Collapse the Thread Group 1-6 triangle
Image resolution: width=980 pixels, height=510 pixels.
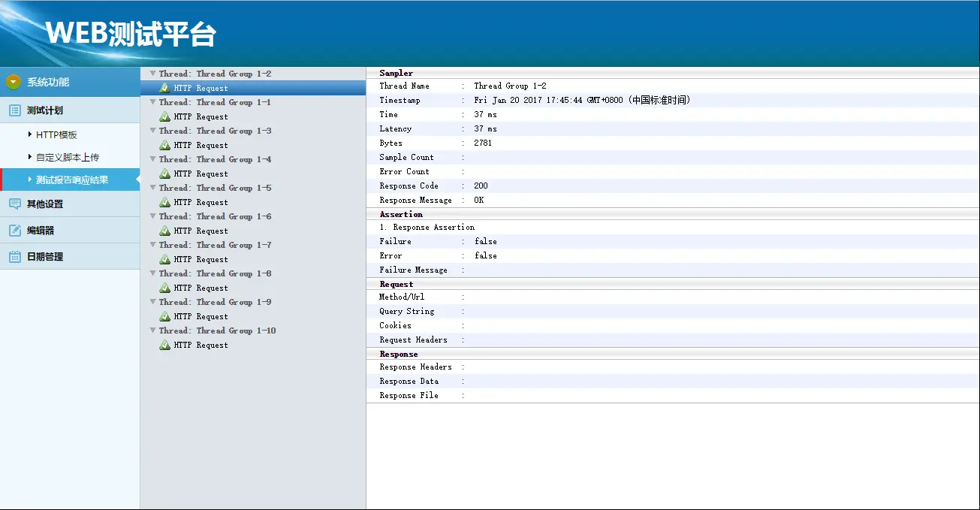(x=152, y=216)
